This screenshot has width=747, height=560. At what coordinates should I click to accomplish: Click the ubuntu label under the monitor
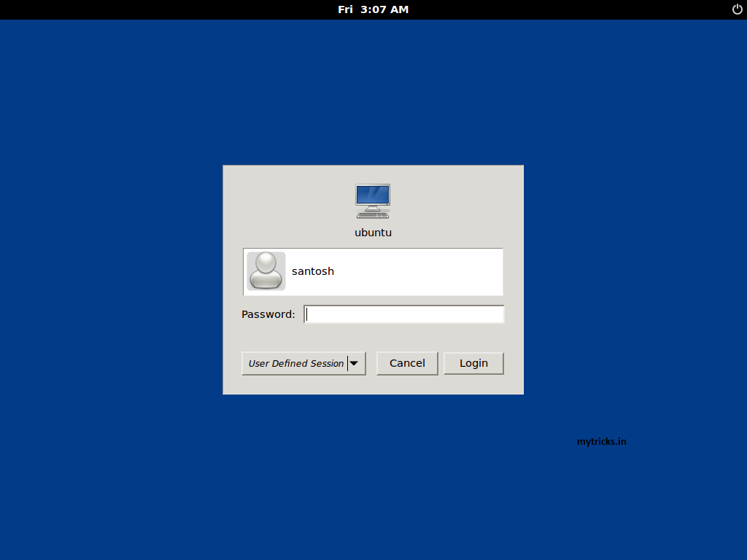point(373,232)
